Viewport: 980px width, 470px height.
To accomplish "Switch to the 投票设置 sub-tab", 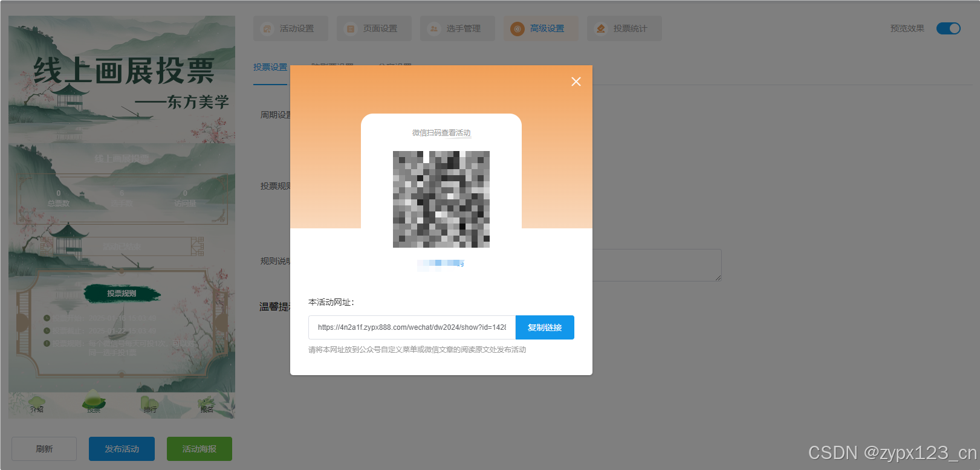I will click(270, 67).
